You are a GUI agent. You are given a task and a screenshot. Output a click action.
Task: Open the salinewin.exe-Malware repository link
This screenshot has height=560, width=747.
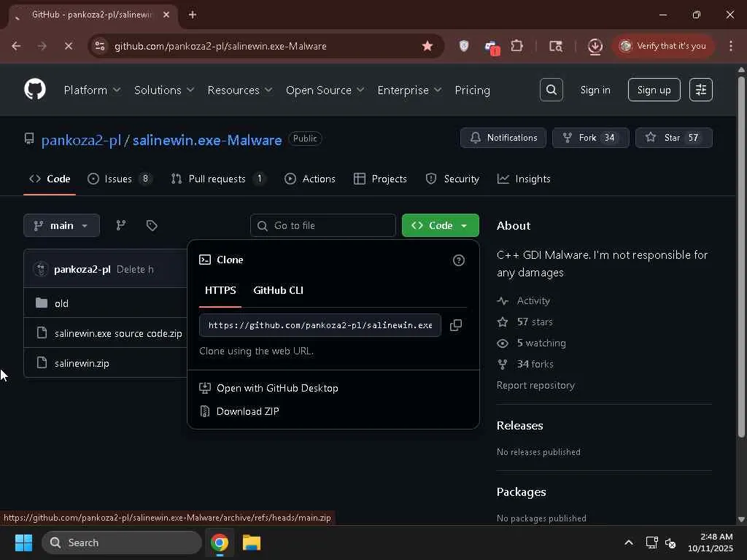206,140
